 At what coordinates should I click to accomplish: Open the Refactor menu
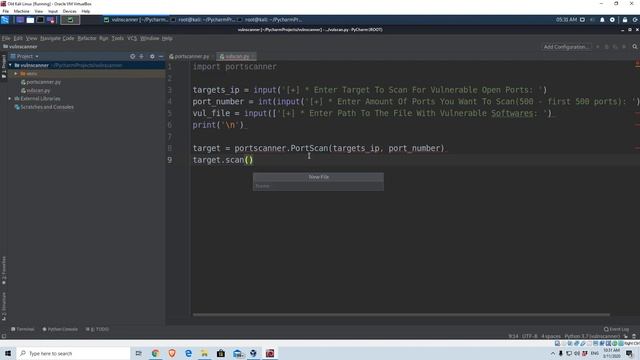click(87, 38)
